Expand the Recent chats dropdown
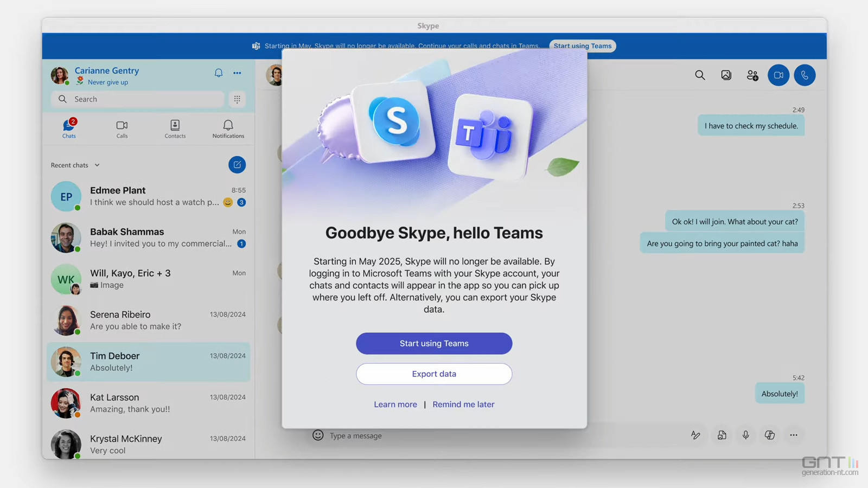868x488 pixels. click(x=75, y=165)
